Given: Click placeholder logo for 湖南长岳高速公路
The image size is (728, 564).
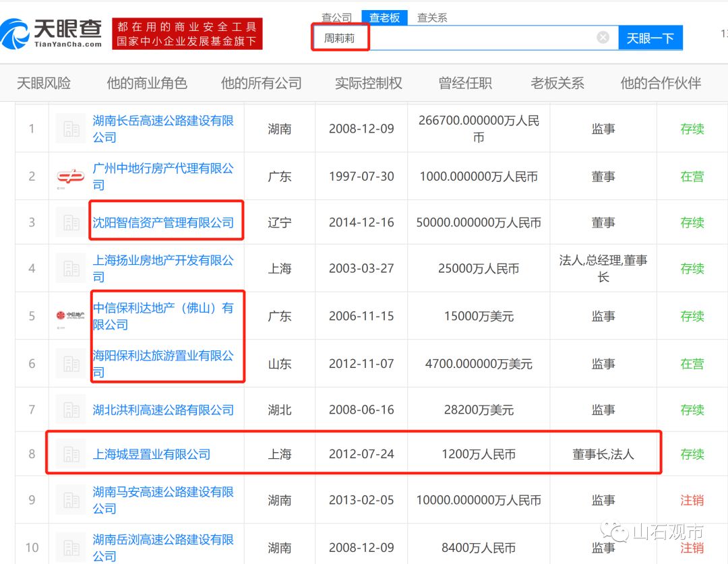Looking at the screenshot, I should point(70,129).
